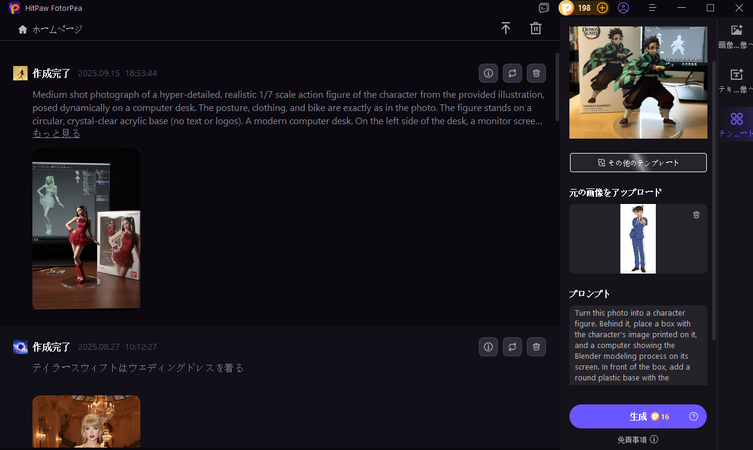Delete the 18:53:44 generation entry
The image size is (753, 450).
(536, 73)
